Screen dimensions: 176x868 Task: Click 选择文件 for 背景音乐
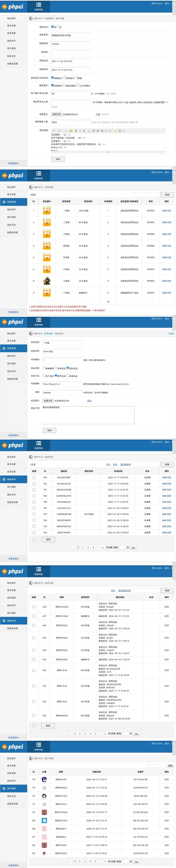57,114
